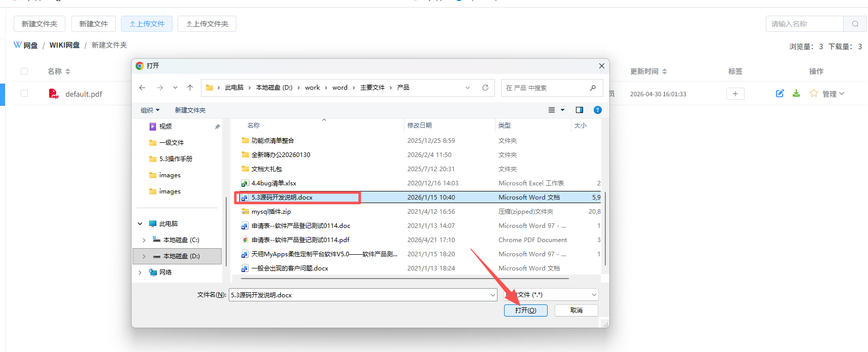Expand 本地磁盘 (C:) in the tree

click(x=144, y=240)
